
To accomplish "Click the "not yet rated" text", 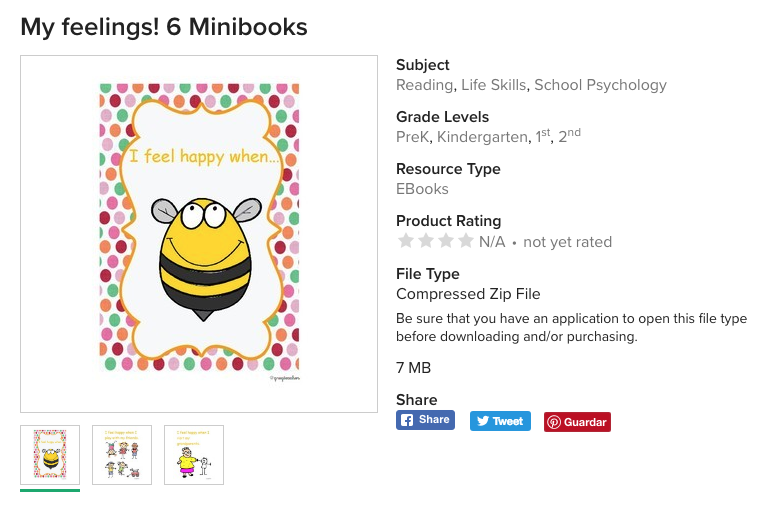I will 567,242.
